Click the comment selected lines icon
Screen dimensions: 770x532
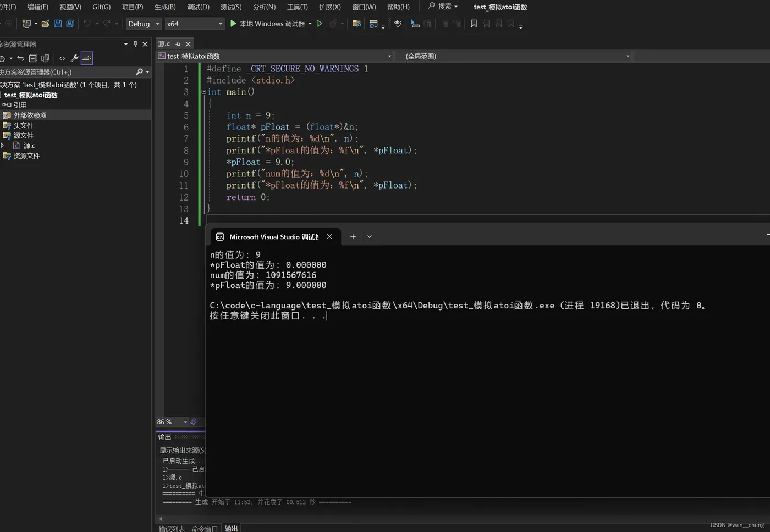444,24
